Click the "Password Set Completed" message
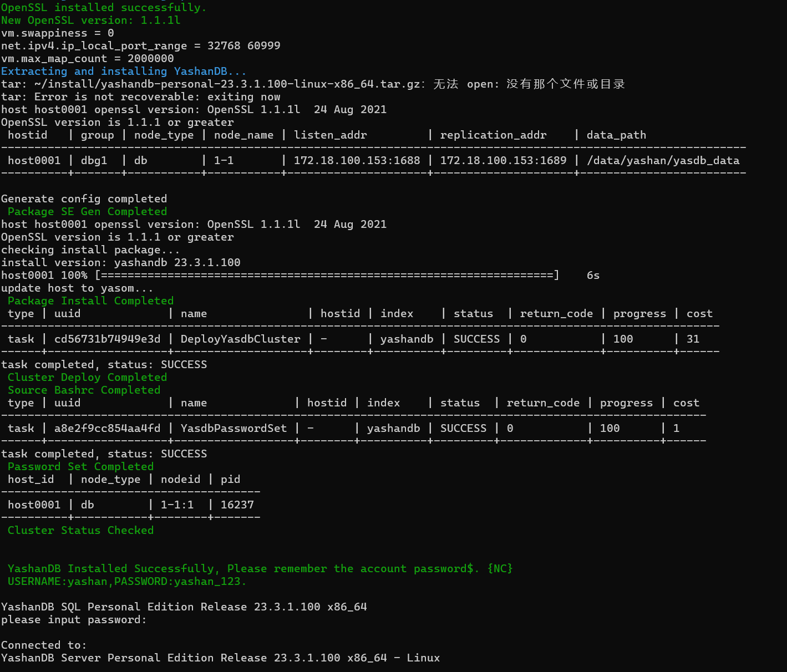This screenshot has width=787, height=672. coord(81,467)
